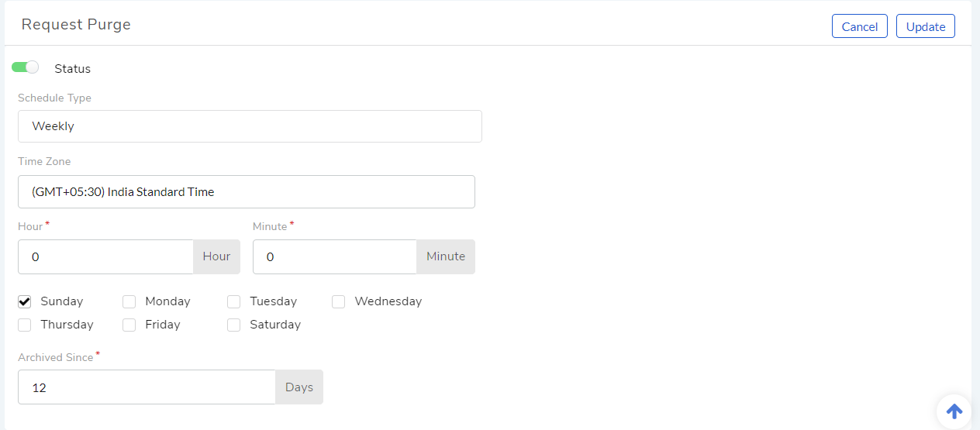Check the Monday checkbox
Image resolution: width=980 pixels, height=430 pixels.
coord(129,301)
